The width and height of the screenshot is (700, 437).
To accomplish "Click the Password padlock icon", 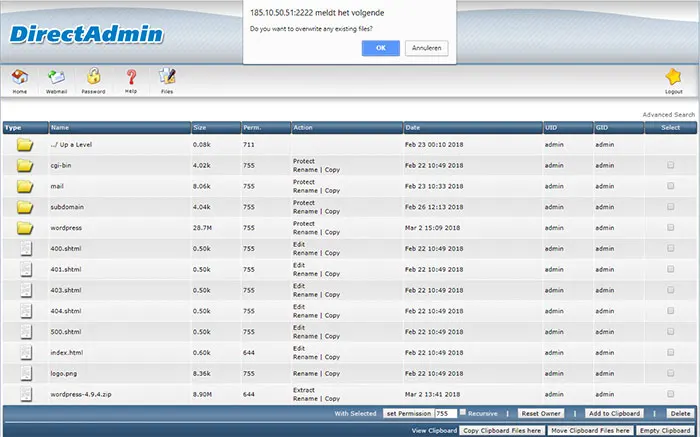I will 93,76.
